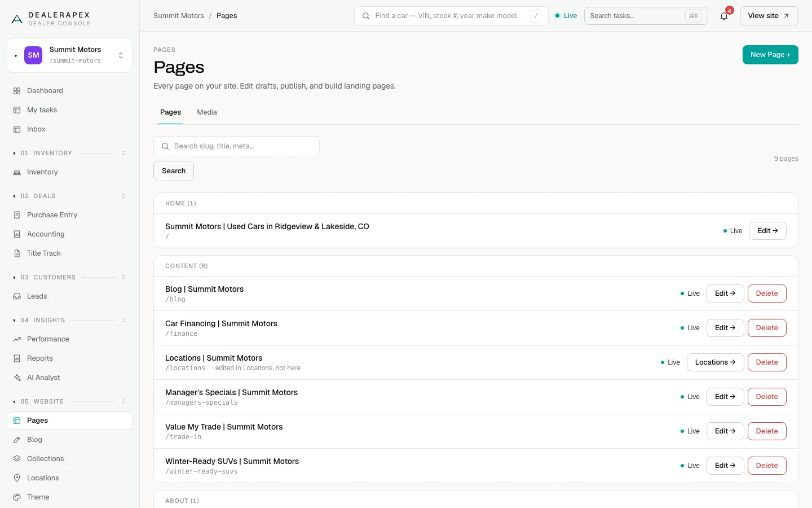812x508 pixels.
Task: Open Pages in the sidebar
Action: (69, 421)
